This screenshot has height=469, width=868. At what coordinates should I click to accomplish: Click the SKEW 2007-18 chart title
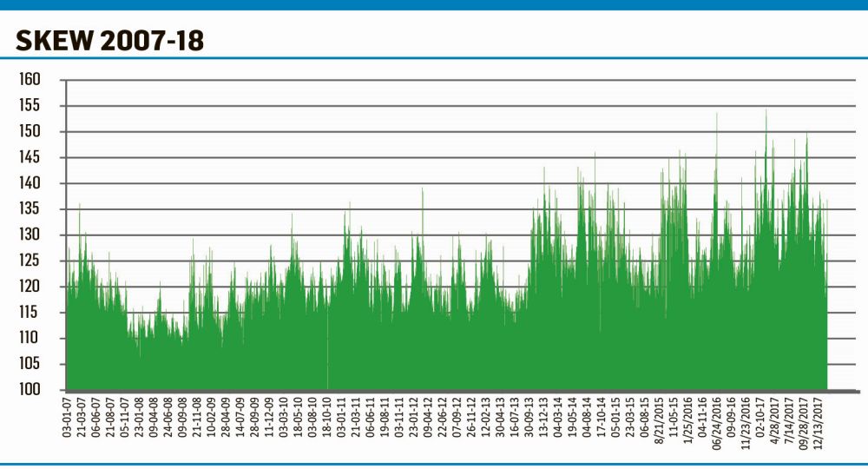pos(106,39)
